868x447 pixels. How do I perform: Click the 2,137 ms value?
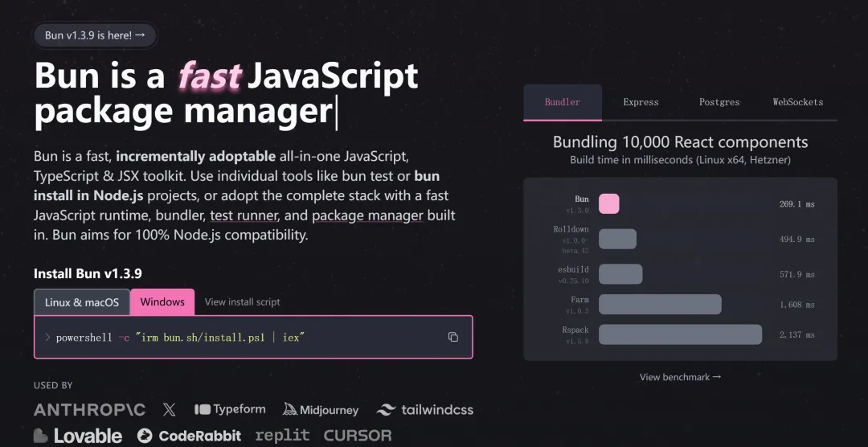coord(796,335)
